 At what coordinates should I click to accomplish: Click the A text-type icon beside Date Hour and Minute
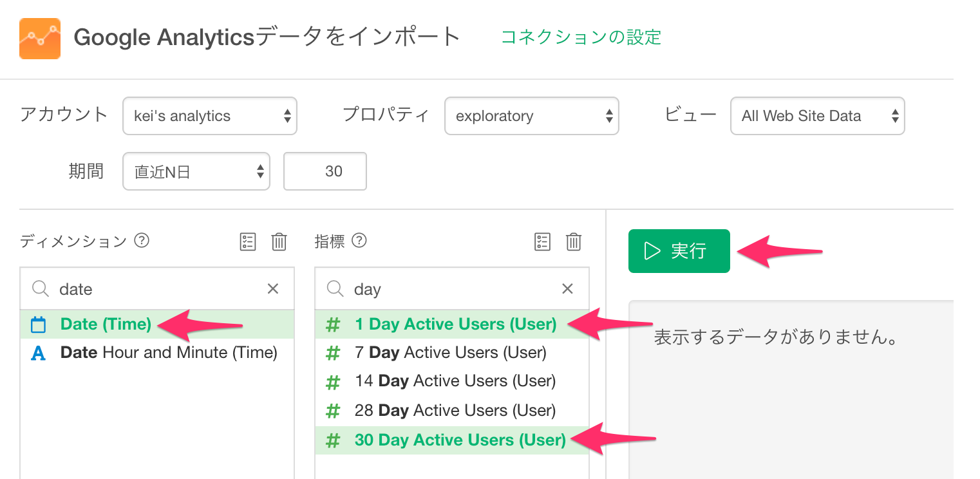coord(39,353)
